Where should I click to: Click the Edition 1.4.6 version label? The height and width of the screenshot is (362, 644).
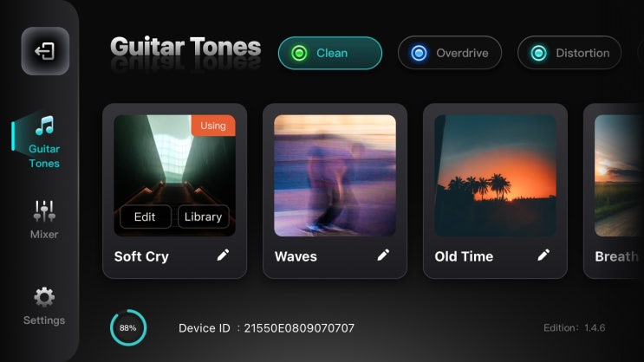tap(574, 328)
